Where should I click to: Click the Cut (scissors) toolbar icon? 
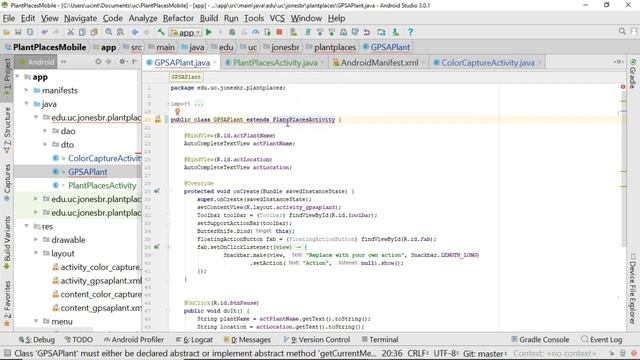pos(70,32)
